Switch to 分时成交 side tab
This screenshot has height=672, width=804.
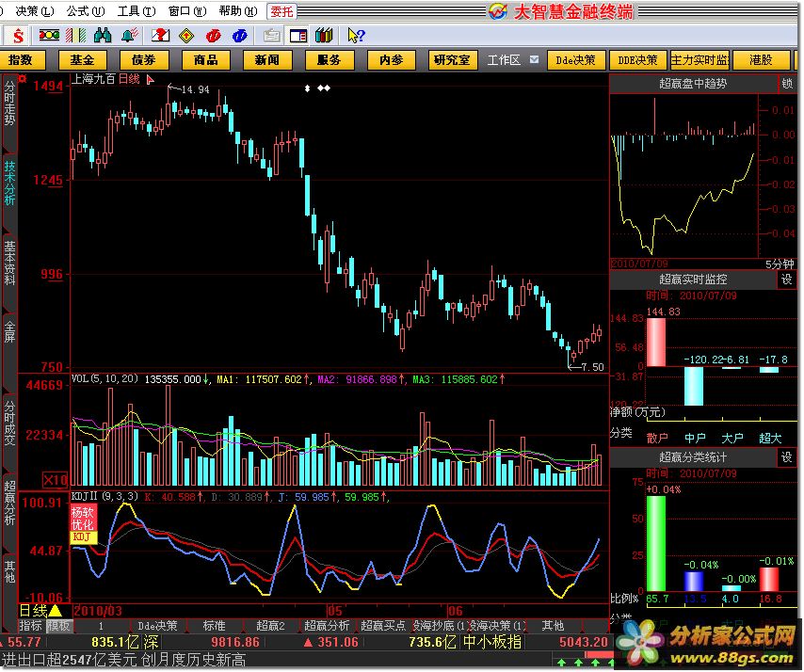pos(9,423)
